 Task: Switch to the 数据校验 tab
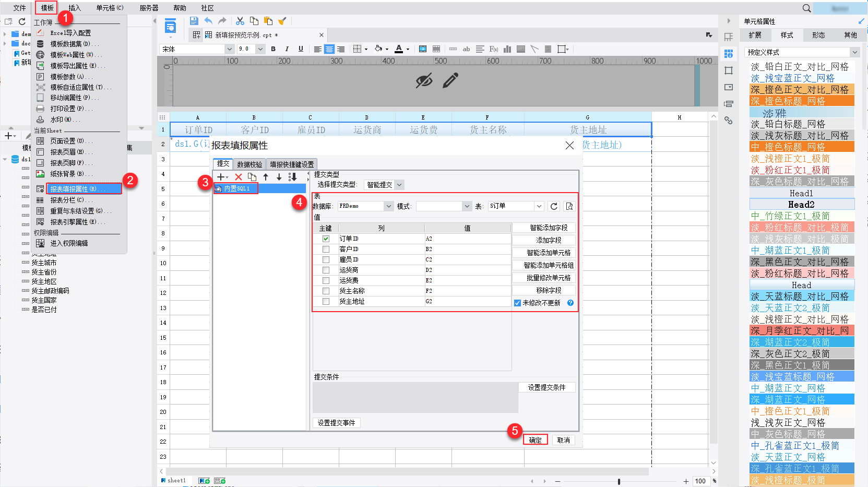249,164
